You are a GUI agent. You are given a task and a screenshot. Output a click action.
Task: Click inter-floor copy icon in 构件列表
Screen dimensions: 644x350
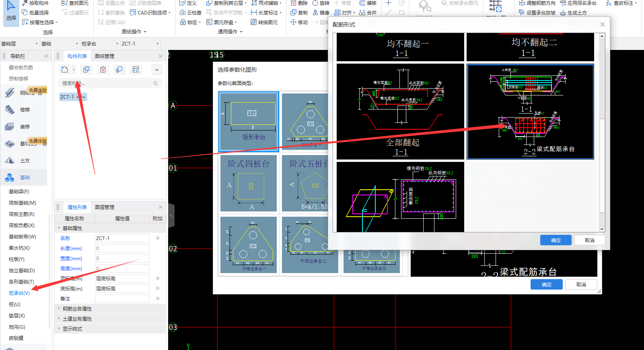click(119, 70)
